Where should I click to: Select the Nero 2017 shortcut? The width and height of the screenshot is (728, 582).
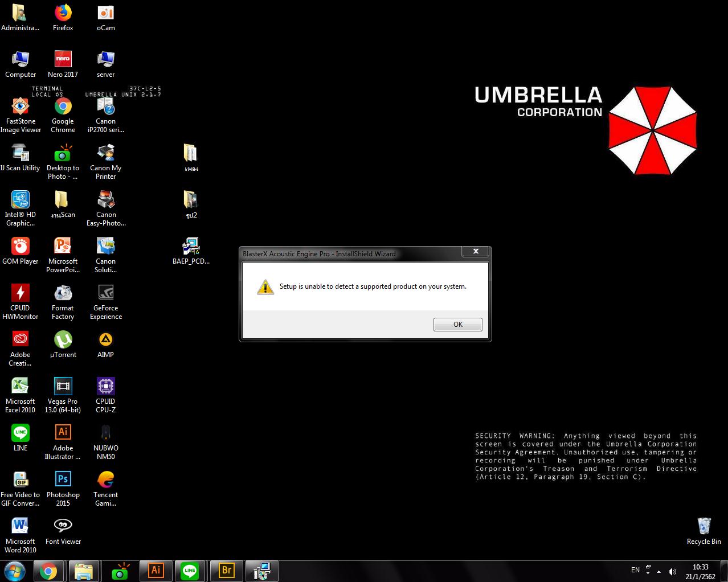click(63, 64)
